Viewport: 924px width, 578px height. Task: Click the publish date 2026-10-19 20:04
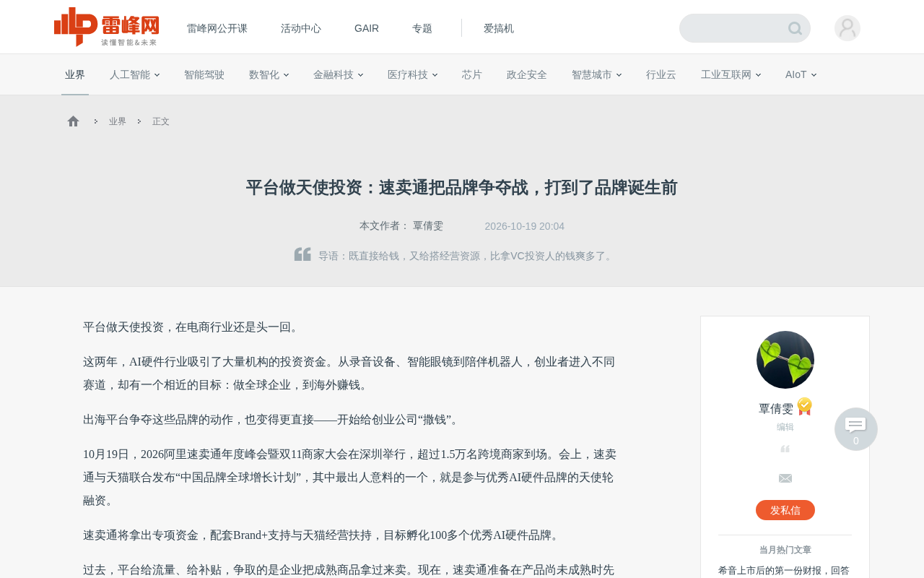tap(525, 226)
